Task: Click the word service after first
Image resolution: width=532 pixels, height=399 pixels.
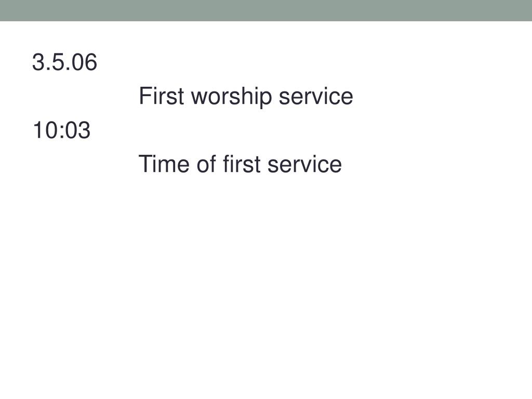Action: [x=304, y=164]
